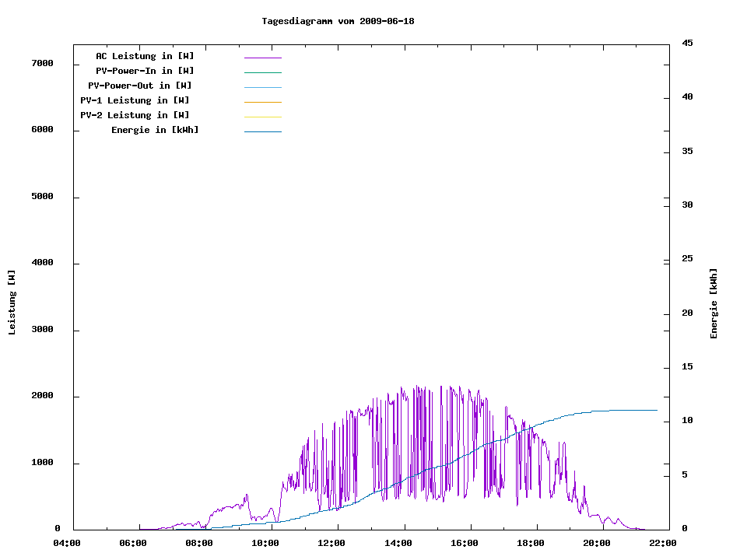
Task: Click the left axis title Leistung [W]
Action: (12, 303)
